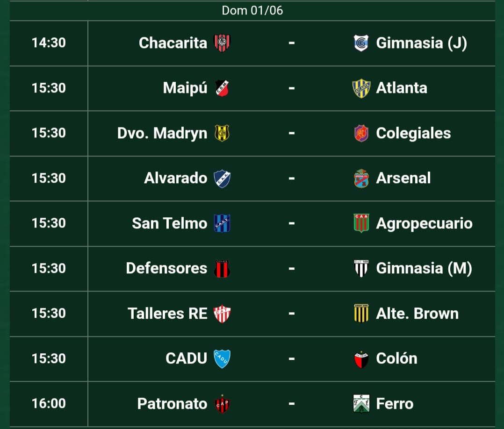Screen dimensions: 504x429
Task: Open the Patronato team name
Action: (x=172, y=404)
